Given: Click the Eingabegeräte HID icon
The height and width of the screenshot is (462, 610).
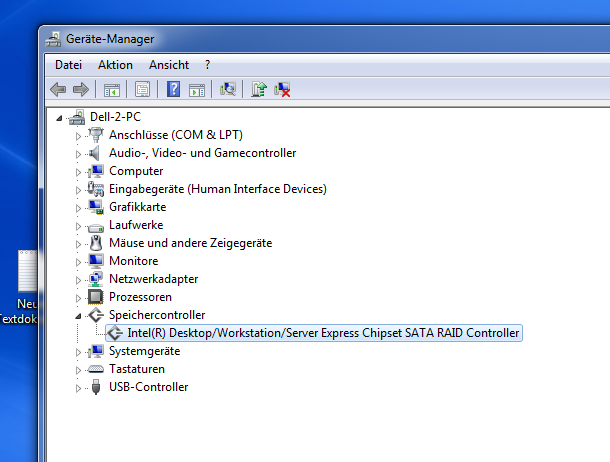Looking at the screenshot, I should 96,189.
